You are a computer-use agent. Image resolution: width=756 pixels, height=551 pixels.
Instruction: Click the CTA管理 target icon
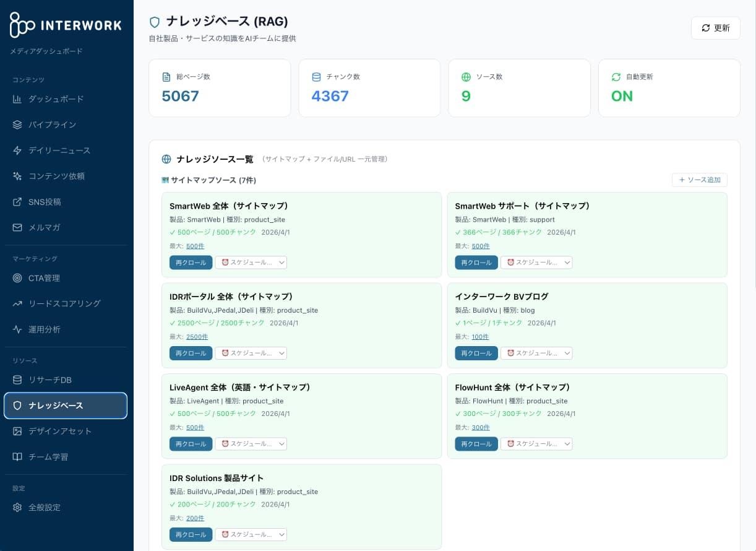click(x=17, y=278)
